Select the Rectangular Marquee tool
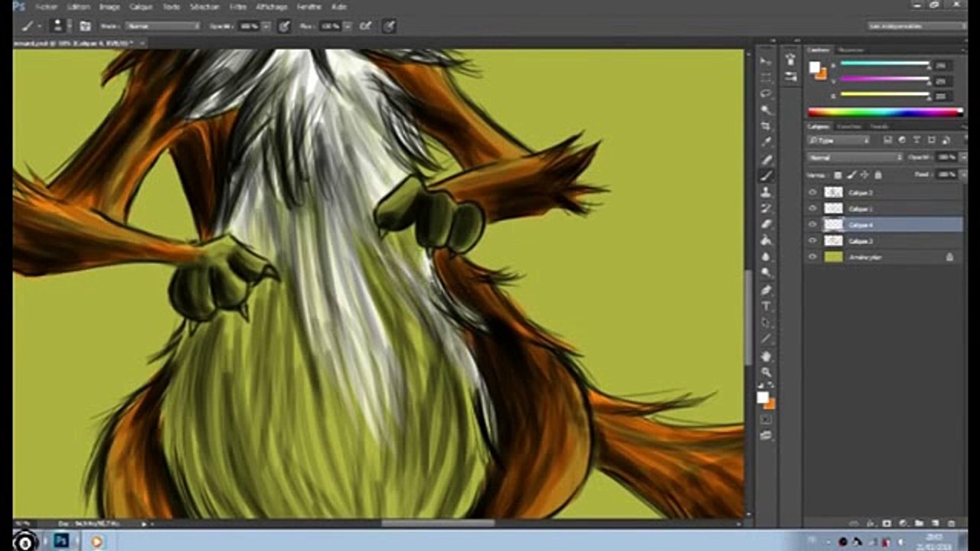980x551 pixels. 766,77
